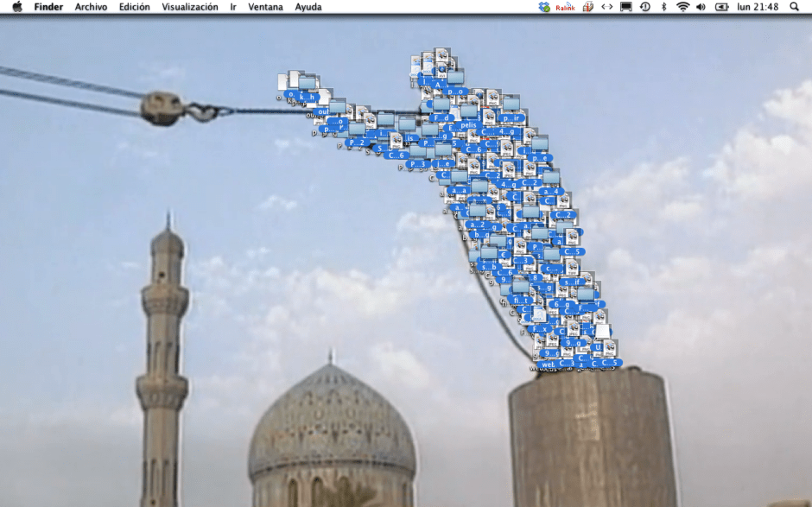Open the Ventana menu

265,7
